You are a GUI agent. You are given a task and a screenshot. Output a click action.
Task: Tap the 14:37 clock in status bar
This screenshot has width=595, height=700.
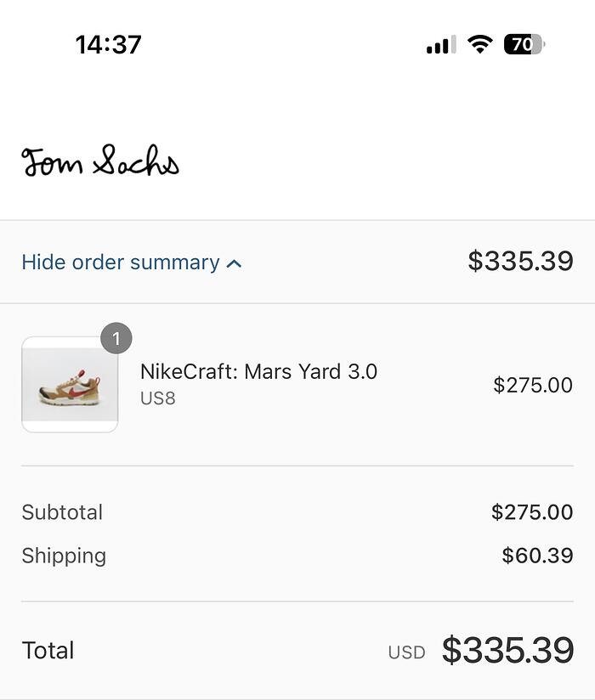click(x=108, y=44)
